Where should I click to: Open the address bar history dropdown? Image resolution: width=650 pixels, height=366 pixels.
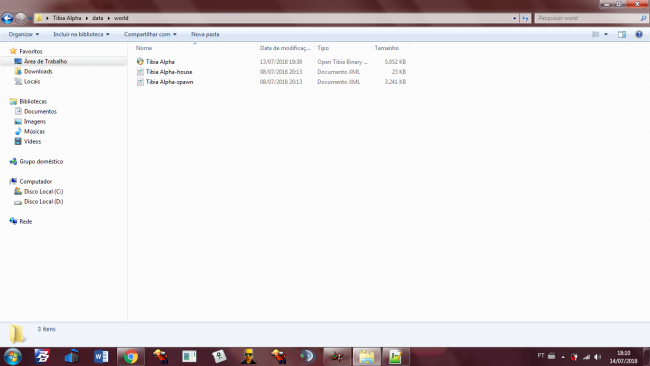pos(514,18)
